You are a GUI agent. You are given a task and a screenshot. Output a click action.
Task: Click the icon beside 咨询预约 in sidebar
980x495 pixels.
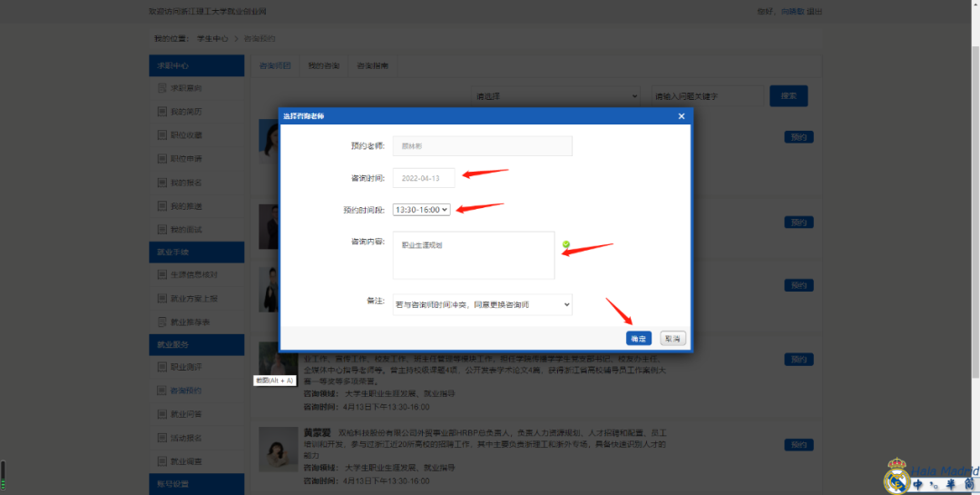[161, 391]
